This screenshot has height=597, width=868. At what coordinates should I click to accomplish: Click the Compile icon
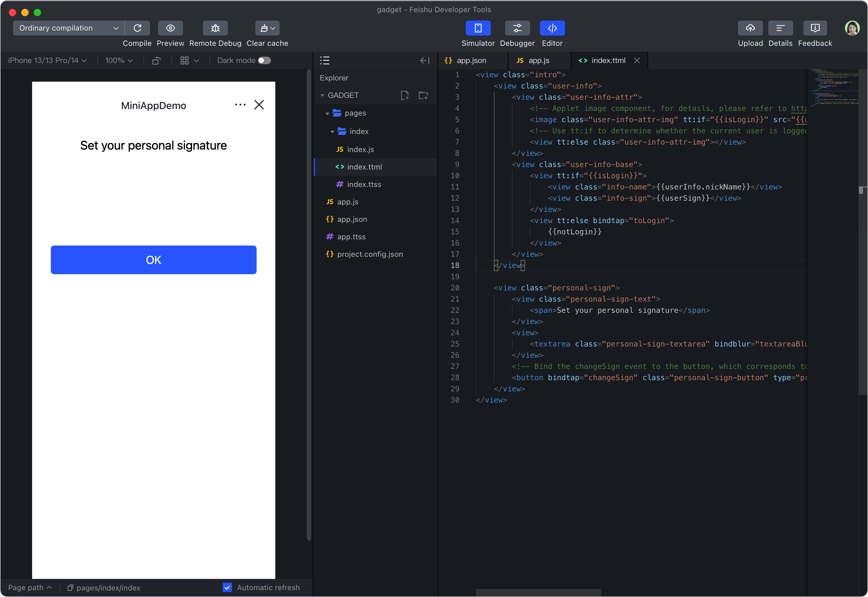(x=137, y=28)
